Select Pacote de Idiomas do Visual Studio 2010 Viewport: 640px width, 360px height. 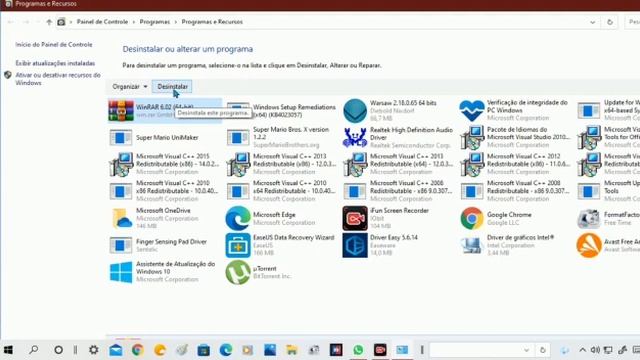point(516,138)
